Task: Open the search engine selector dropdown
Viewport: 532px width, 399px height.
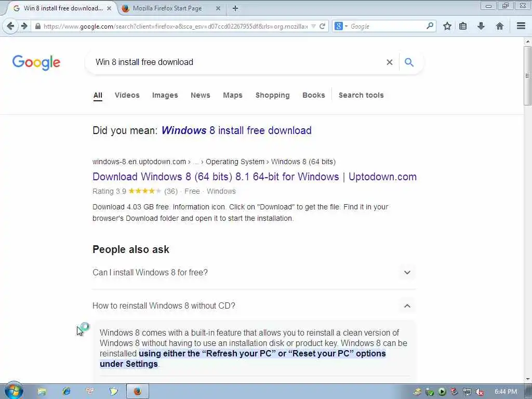Action: pyautogui.click(x=341, y=26)
